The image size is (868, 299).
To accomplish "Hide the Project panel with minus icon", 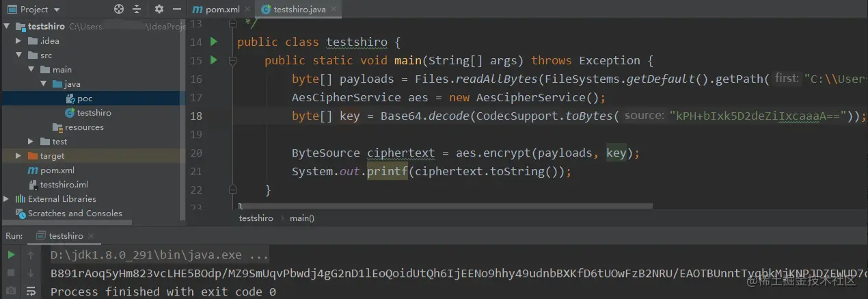I will (x=176, y=10).
